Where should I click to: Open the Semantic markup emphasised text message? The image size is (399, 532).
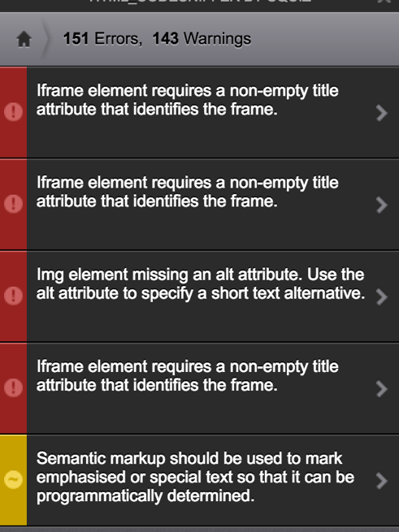[x=195, y=477]
